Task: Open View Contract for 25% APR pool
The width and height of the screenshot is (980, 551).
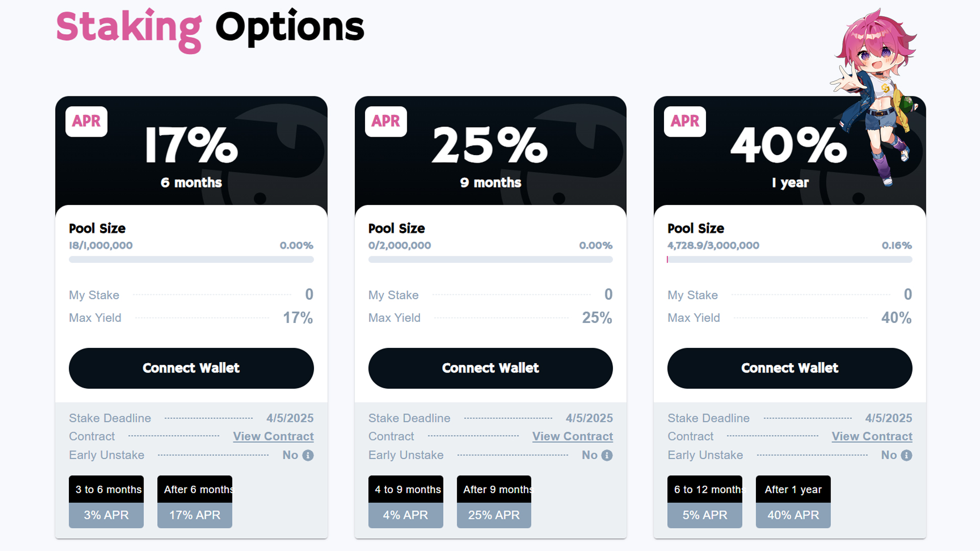Action: coord(573,437)
